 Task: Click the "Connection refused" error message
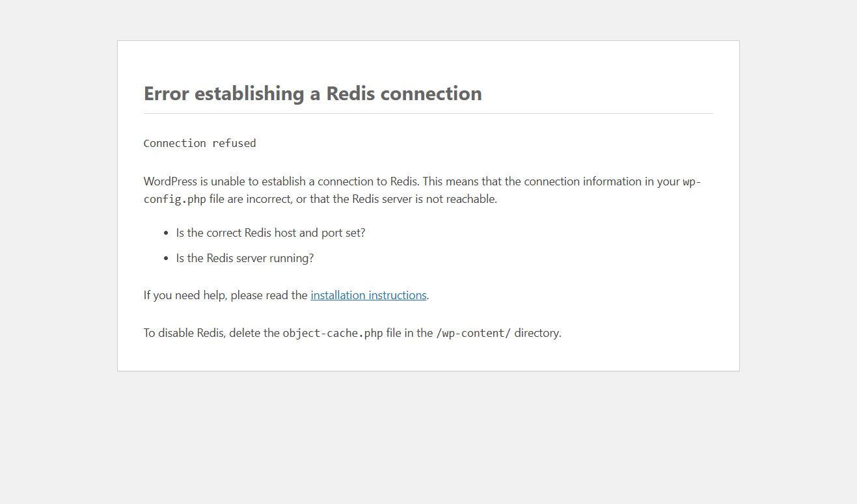(x=200, y=143)
